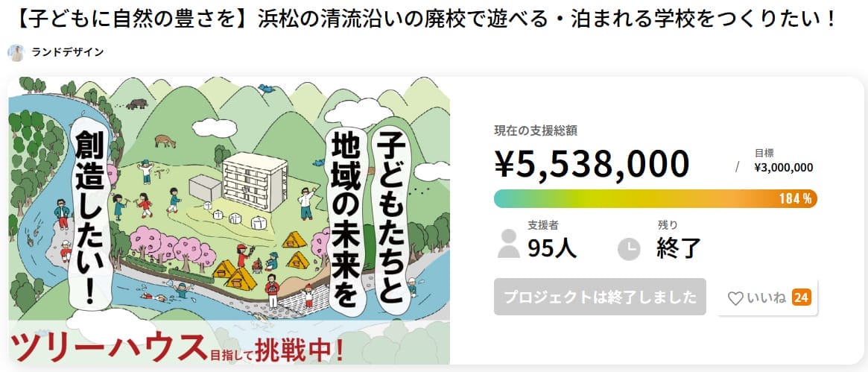Click the ¥3,000,000 goal amount
868x372 pixels.
pos(783,168)
